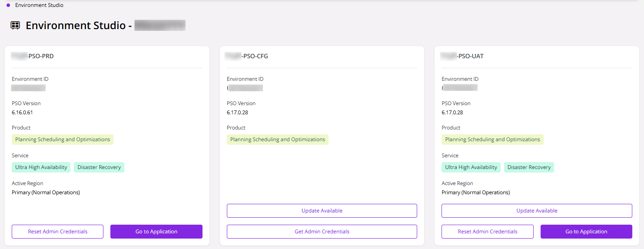Click Ultra High Availability tag on PSO-UAT
The height and width of the screenshot is (249, 644).
471,167
